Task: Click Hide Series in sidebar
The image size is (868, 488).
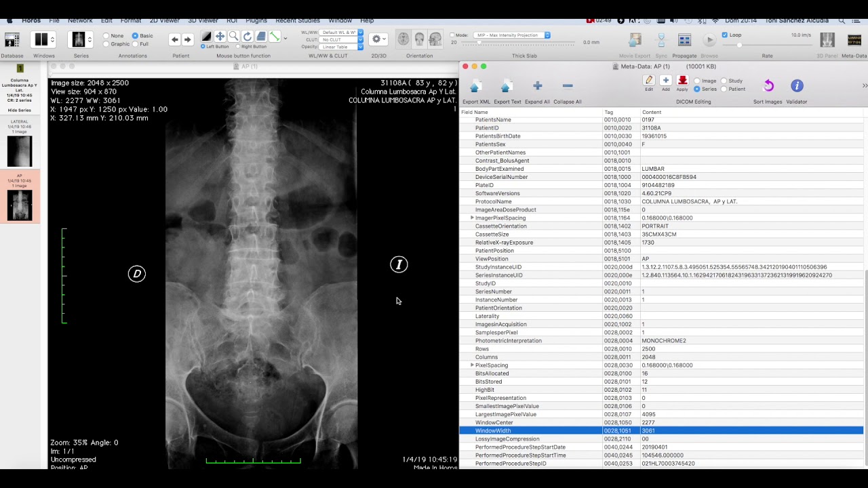Action: pyautogui.click(x=20, y=110)
